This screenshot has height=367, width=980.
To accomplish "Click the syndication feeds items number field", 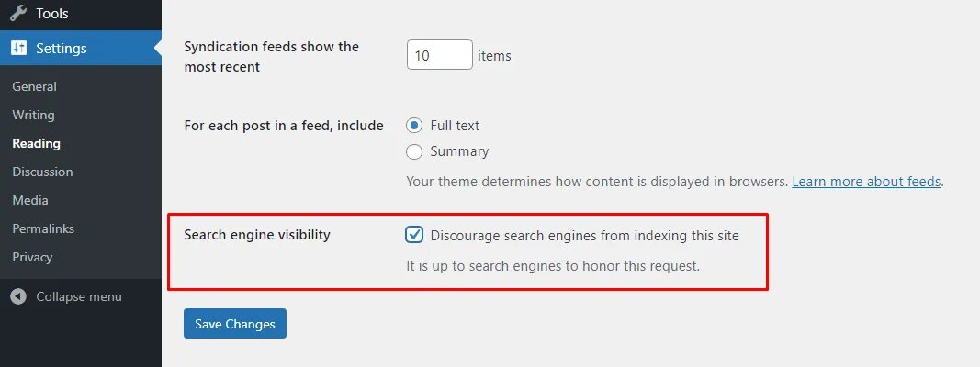I will 439,55.
